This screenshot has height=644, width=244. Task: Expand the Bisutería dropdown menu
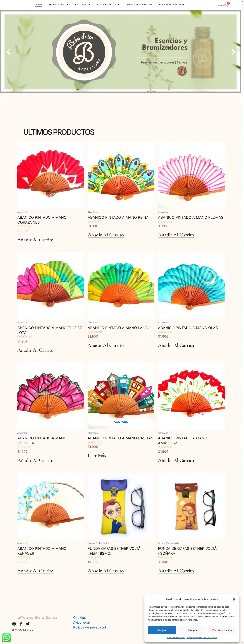pos(82,5)
